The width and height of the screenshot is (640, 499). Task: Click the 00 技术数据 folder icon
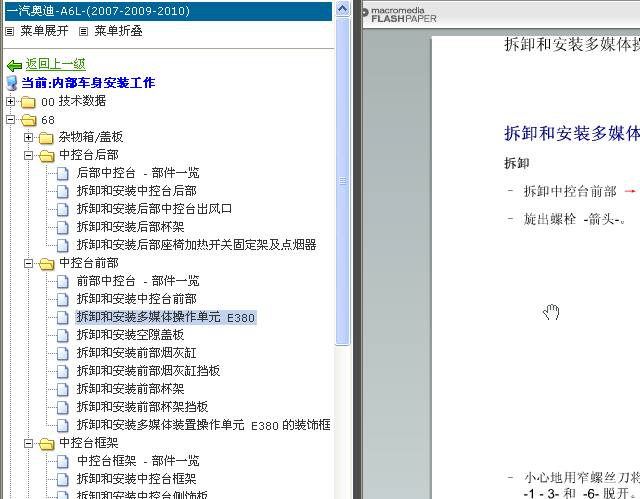(28, 102)
